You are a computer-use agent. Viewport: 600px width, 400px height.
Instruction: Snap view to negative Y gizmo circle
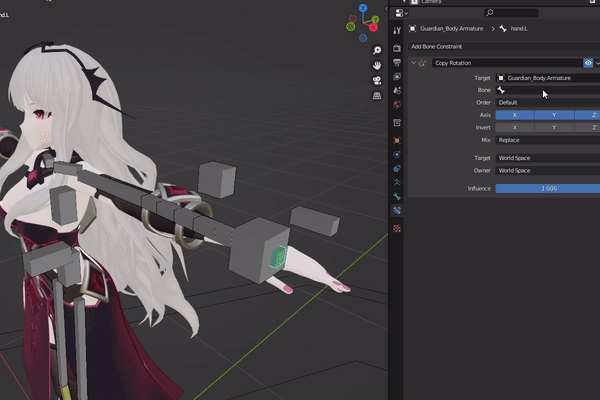point(351,26)
